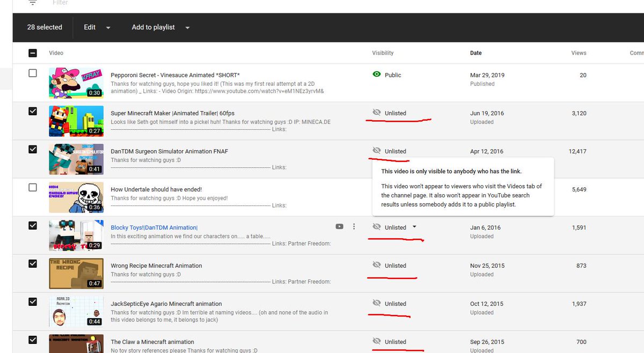Uncheck Blocky Toys video checkbox

point(33,225)
